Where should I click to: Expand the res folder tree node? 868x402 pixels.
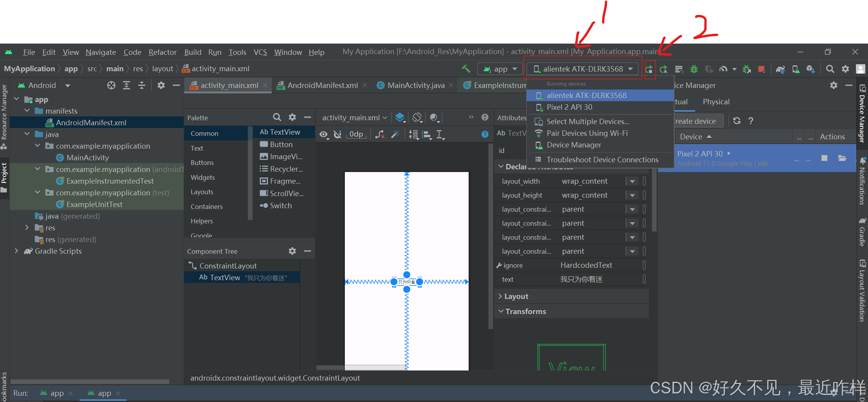[x=27, y=228]
